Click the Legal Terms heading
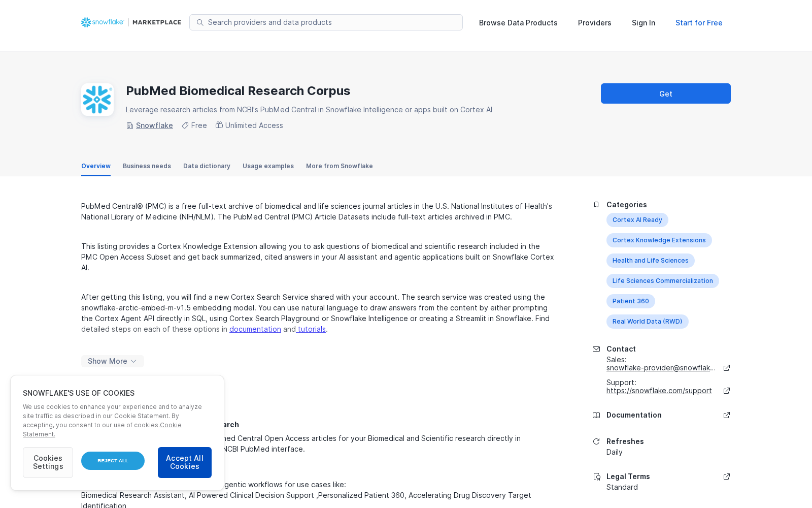The image size is (812, 508). tap(628, 477)
